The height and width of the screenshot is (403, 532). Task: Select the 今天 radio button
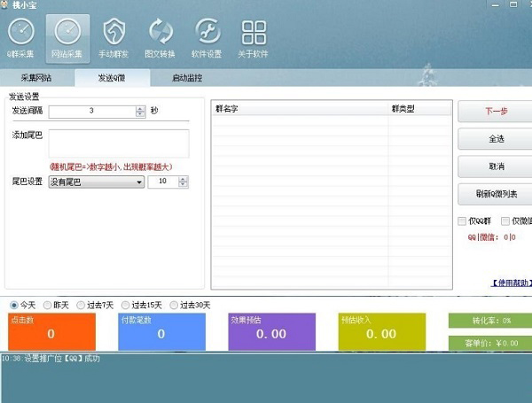click(x=14, y=305)
